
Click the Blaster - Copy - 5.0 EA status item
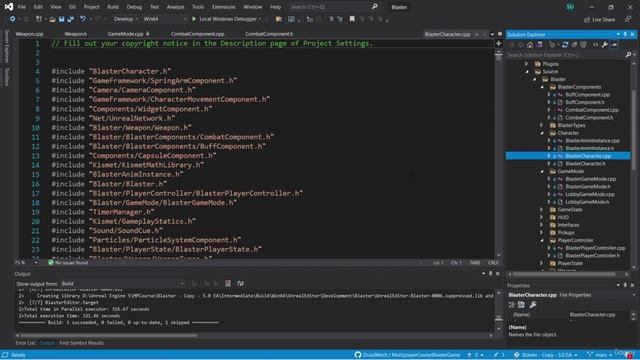click(x=546, y=355)
